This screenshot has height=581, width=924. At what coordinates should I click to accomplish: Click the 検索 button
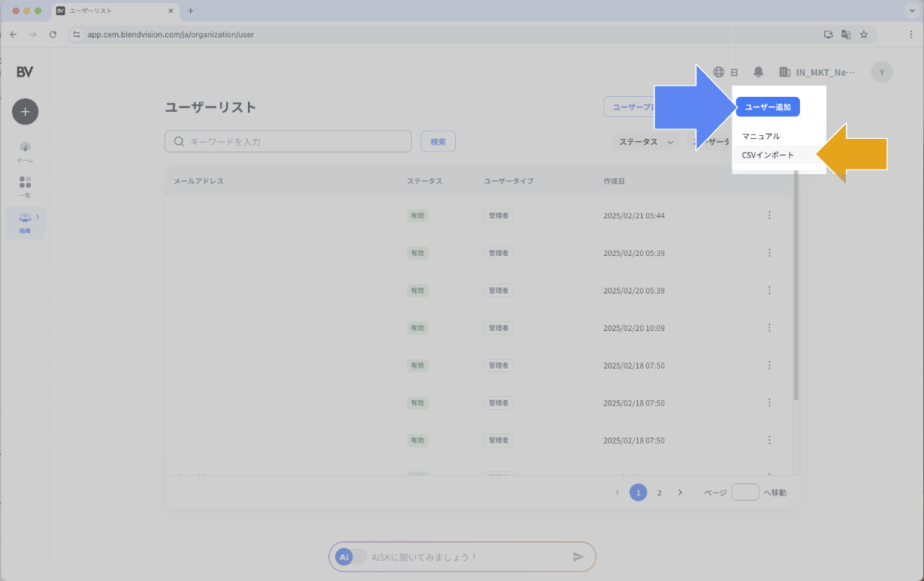[438, 141]
